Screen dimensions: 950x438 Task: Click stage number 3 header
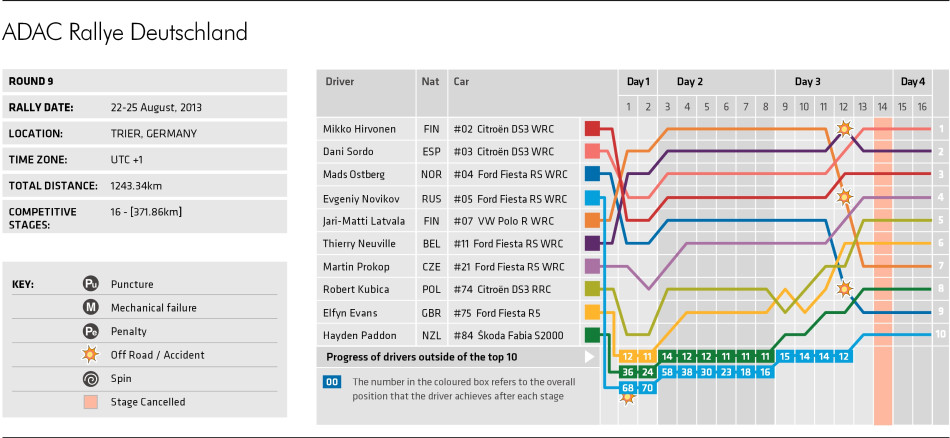pos(667,107)
